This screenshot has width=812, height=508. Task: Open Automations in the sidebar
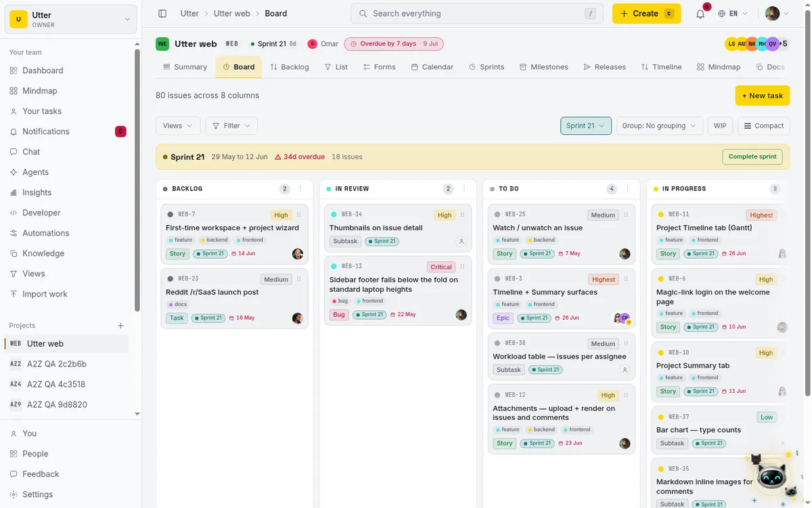click(45, 233)
